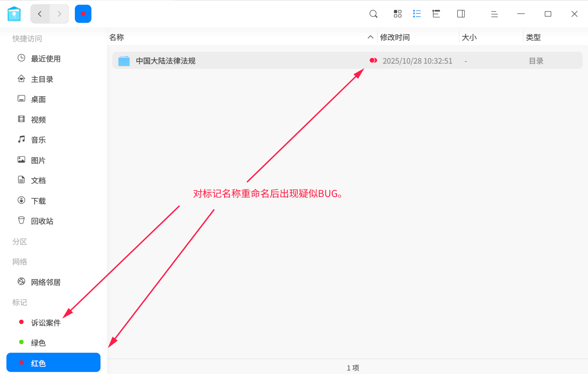Click the 2025/10/28 10:32:51 modified time

click(417, 61)
